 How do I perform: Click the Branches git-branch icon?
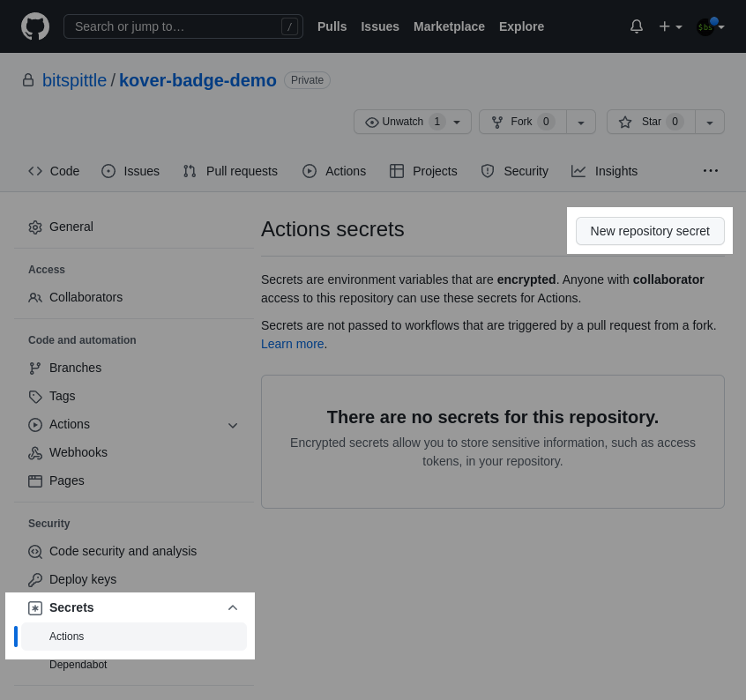[x=34, y=369]
